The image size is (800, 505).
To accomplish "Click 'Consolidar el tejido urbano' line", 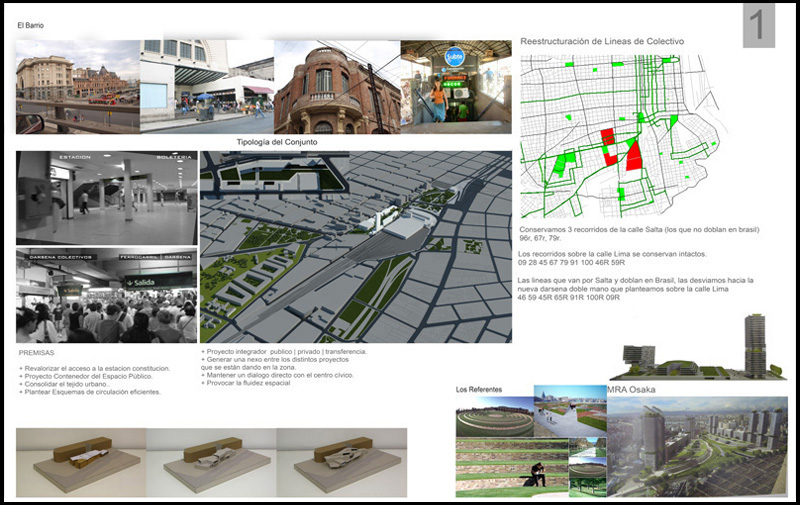I will tap(64, 384).
